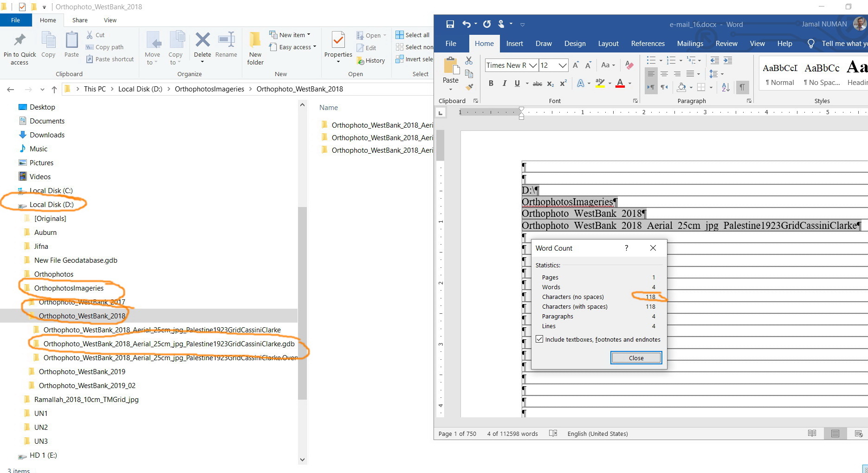The image size is (868, 473).
Task: Click the Redo/Repeat icon in Word
Action: pyautogui.click(x=487, y=24)
